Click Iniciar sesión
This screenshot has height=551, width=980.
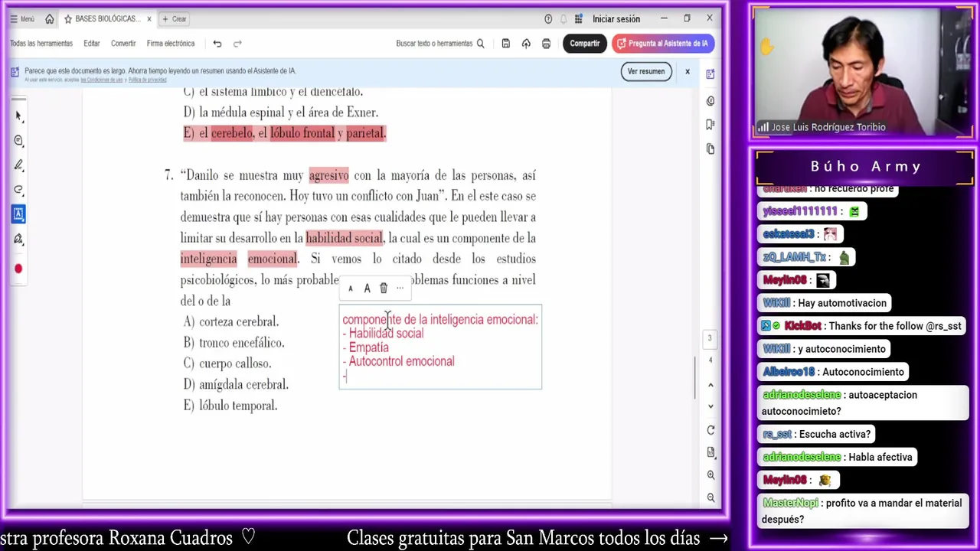point(616,19)
